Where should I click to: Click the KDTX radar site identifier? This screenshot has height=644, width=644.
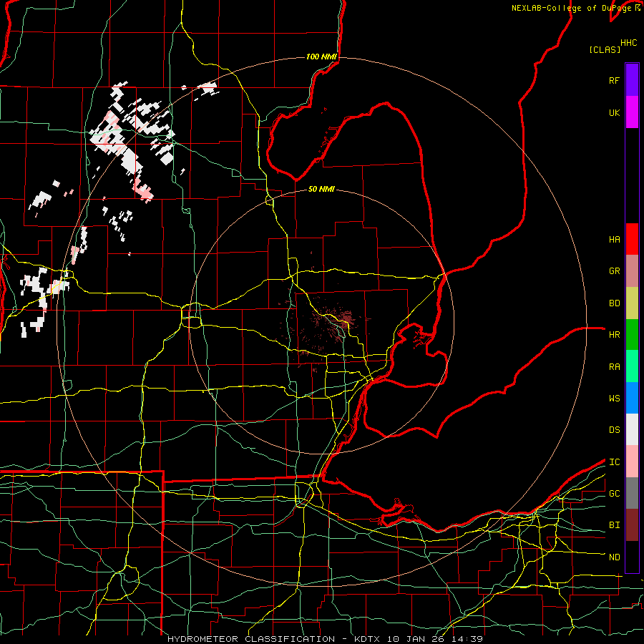click(x=367, y=639)
